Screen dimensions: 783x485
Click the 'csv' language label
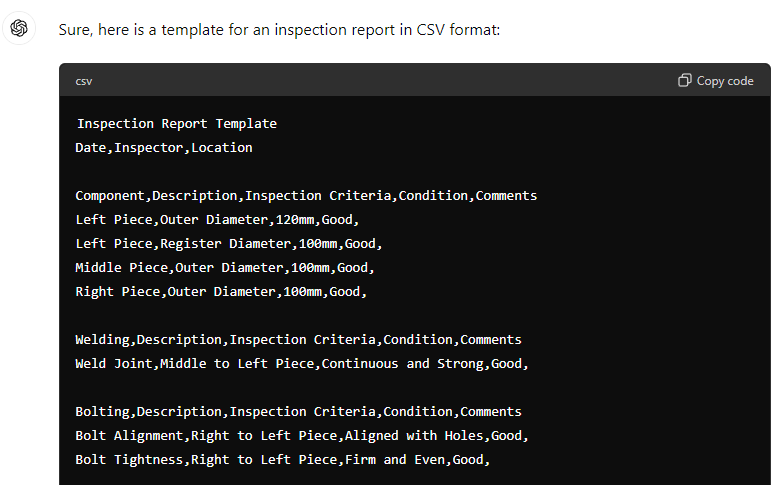point(84,81)
